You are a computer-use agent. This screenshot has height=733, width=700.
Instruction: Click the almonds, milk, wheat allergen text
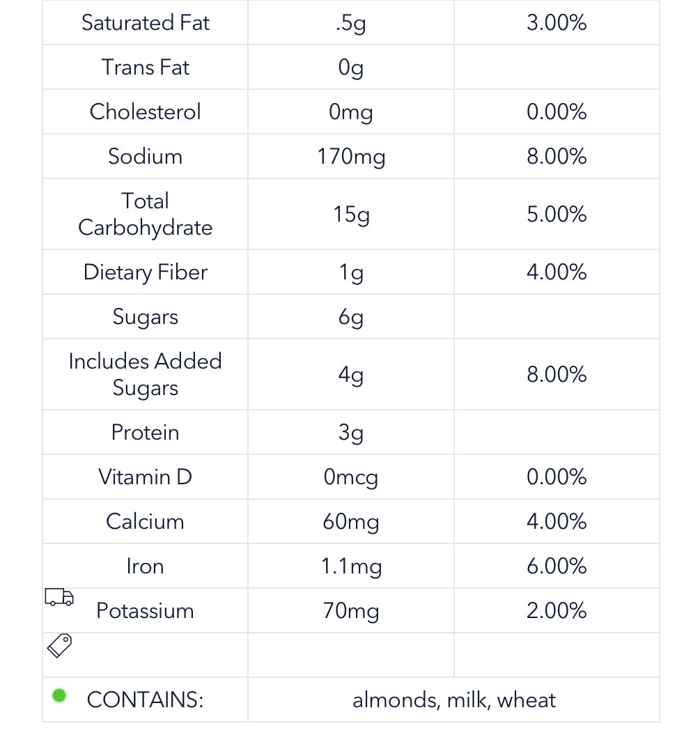tap(453, 700)
